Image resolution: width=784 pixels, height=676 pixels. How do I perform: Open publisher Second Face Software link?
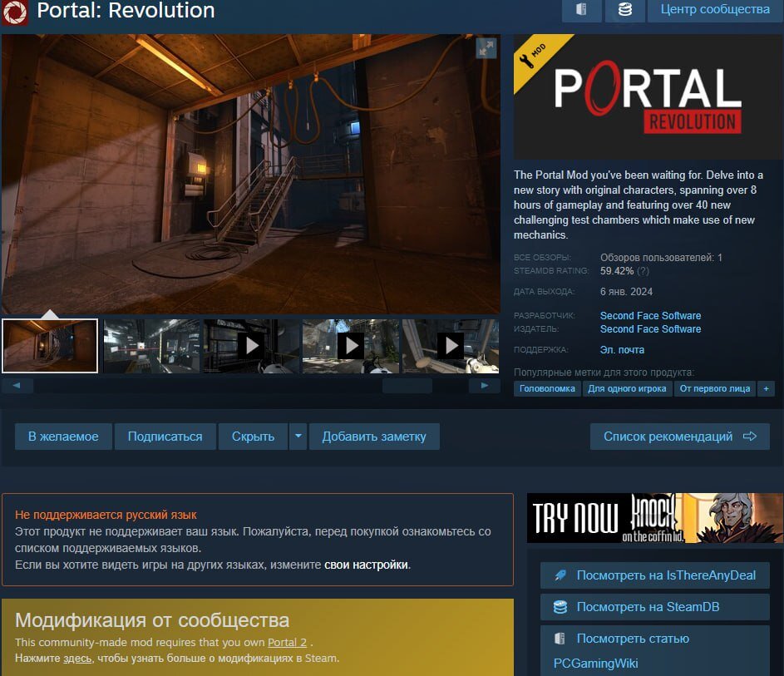[x=650, y=329]
